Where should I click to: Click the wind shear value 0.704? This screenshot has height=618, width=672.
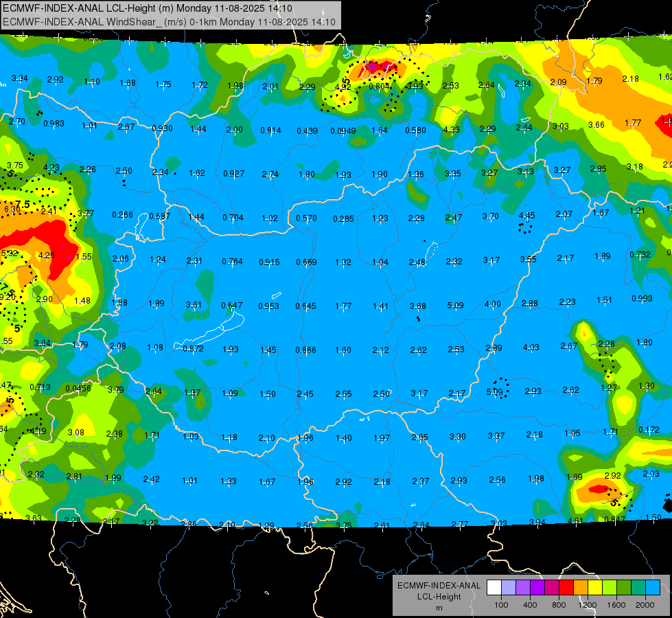click(x=233, y=218)
